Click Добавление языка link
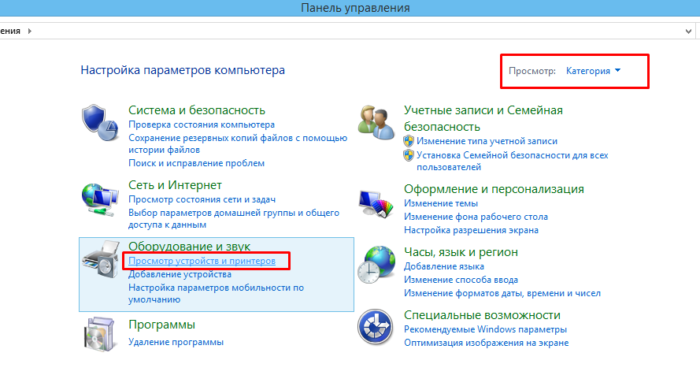 444,266
